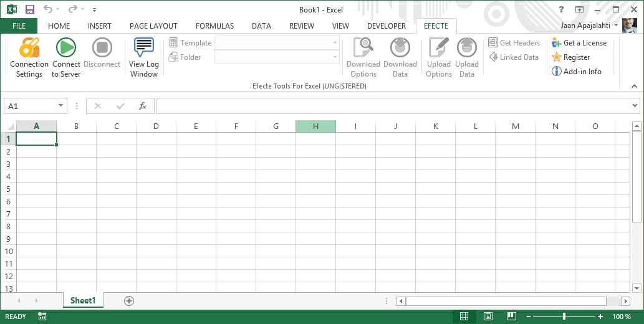Click the Redo arrow
The width and height of the screenshot is (644, 324).
click(x=73, y=9)
